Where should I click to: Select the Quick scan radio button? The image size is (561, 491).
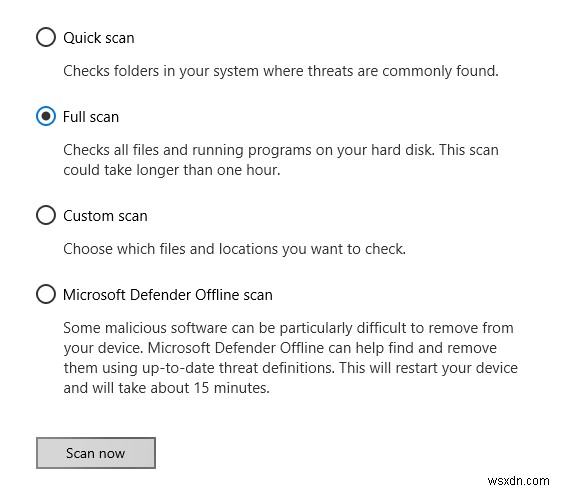pos(46,37)
